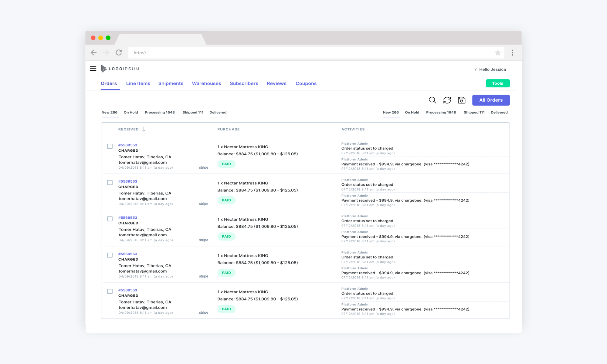Select right On Hold filter
This screenshot has height=364, width=607.
tap(412, 113)
